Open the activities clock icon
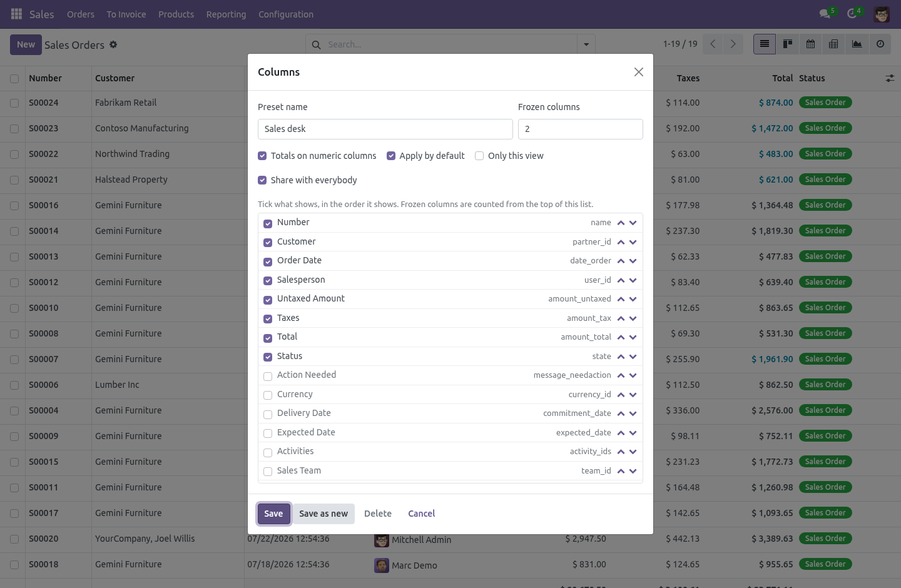Viewport: 901px width, 588px height. click(852, 14)
